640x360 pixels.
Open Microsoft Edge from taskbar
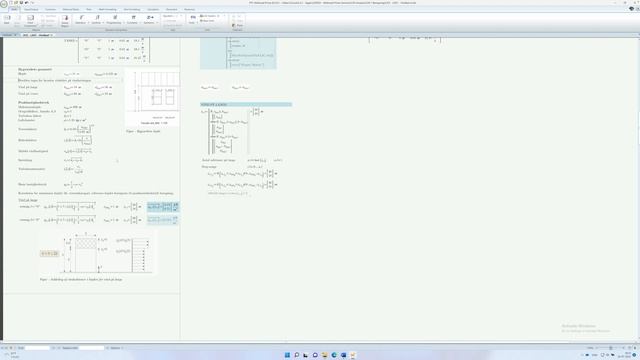coord(334,355)
